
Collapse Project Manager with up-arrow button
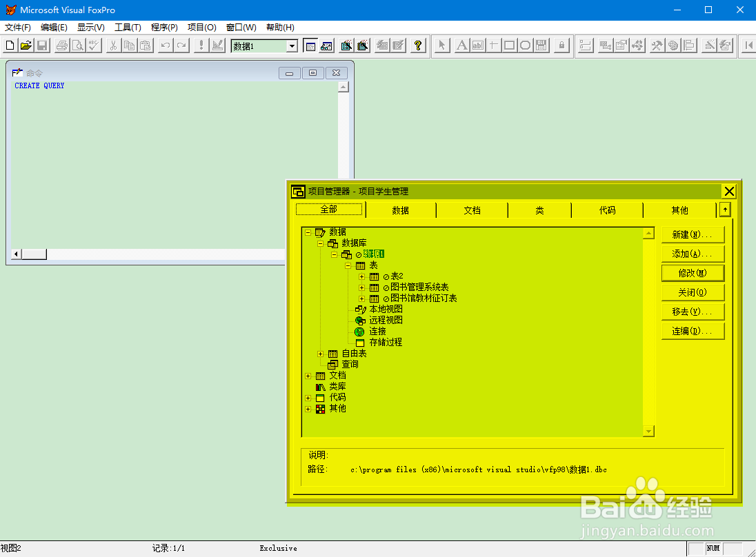725,210
